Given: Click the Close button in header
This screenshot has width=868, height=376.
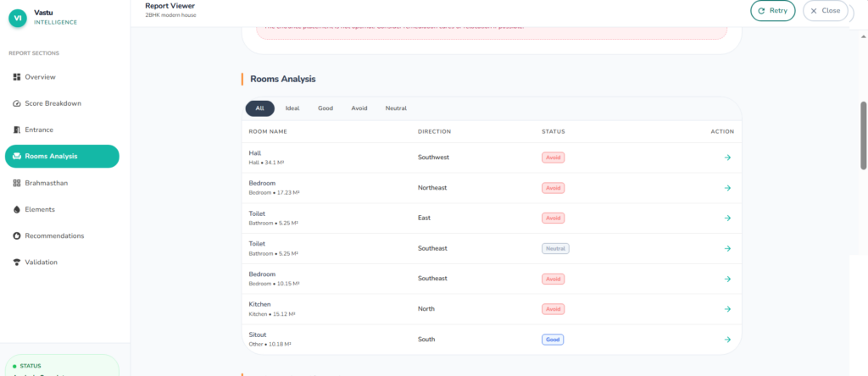Looking at the screenshot, I should pos(825,11).
